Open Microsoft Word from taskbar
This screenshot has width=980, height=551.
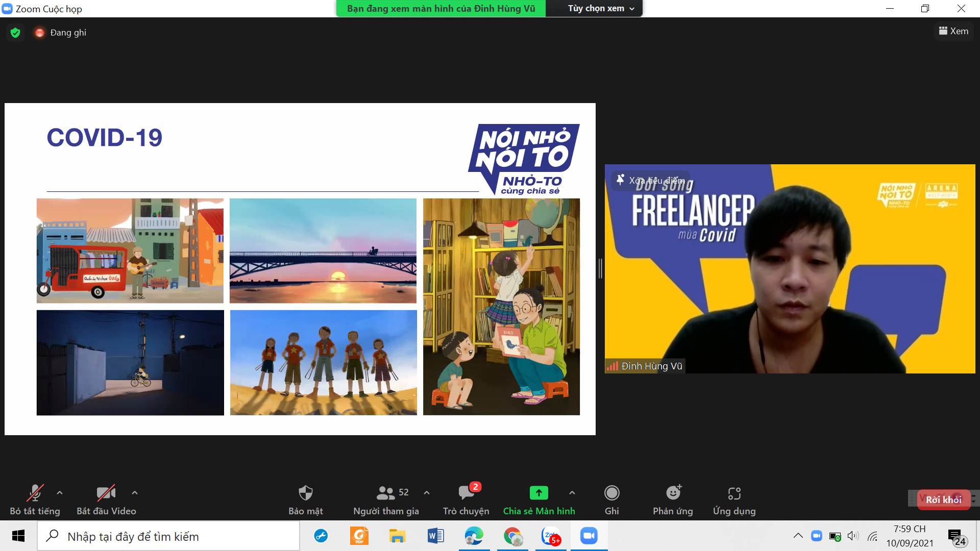tap(435, 536)
